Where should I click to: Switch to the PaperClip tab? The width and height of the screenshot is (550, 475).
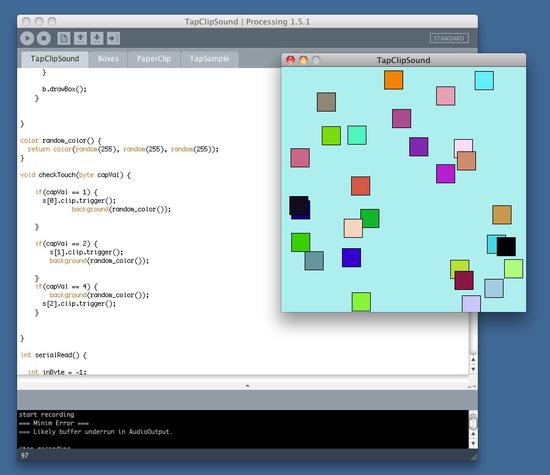coord(154,59)
